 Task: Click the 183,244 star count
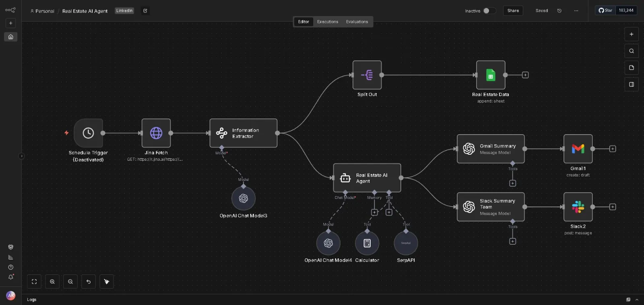pyautogui.click(x=626, y=10)
